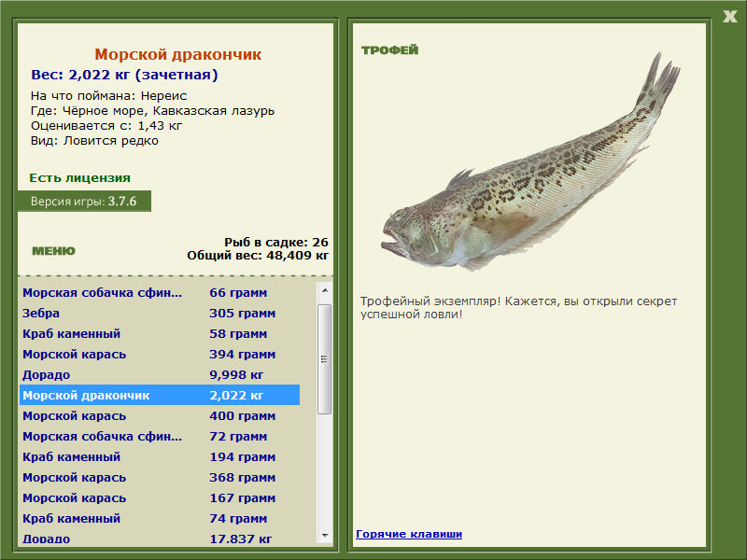Click the Есть лицензия text

pyautogui.click(x=79, y=177)
